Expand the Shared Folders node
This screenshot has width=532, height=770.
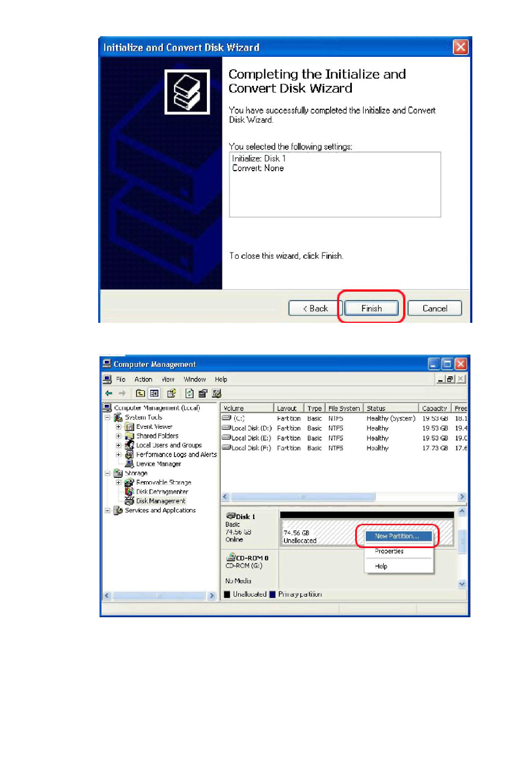pyautogui.click(x=118, y=436)
